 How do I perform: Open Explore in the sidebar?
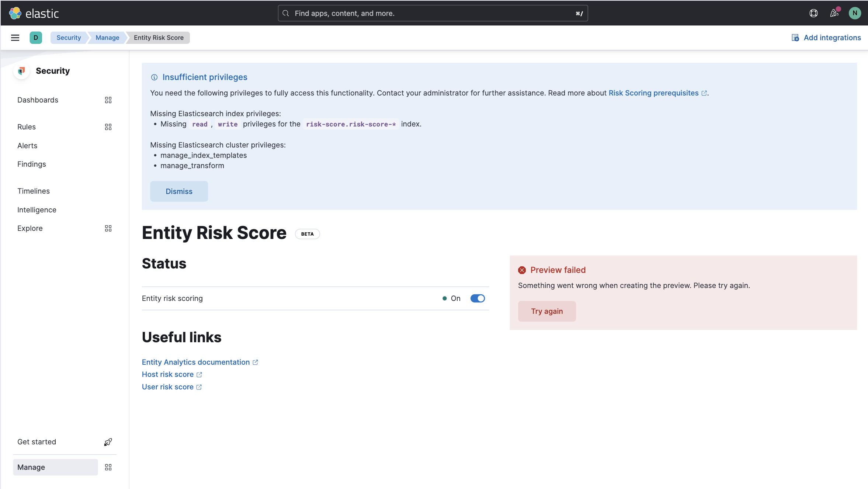click(30, 228)
